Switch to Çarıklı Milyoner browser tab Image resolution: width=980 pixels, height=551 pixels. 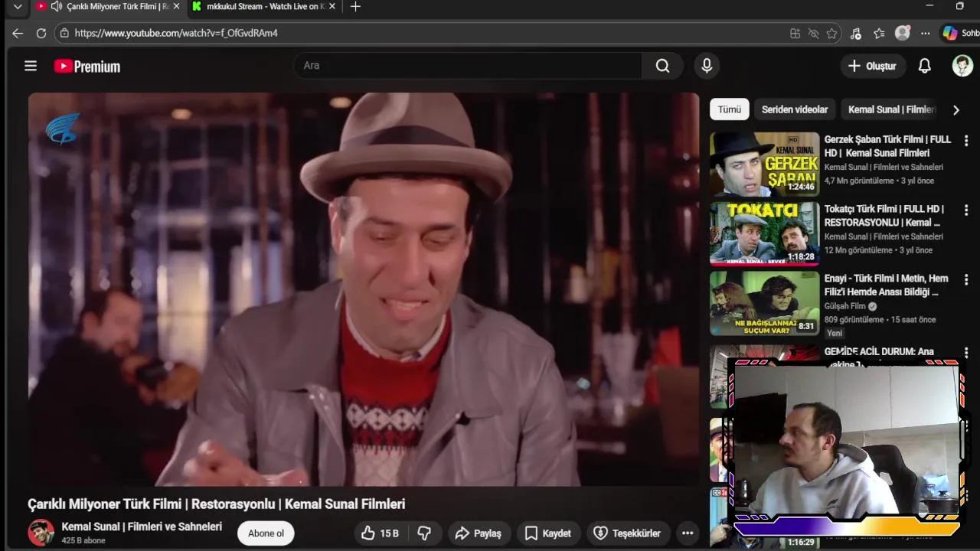click(x=109, y=7)
